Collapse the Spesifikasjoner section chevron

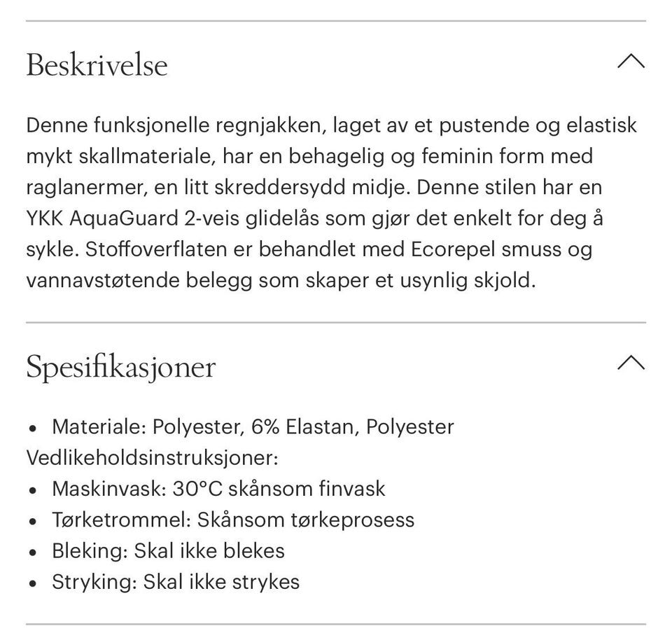(x=631, y=363)
